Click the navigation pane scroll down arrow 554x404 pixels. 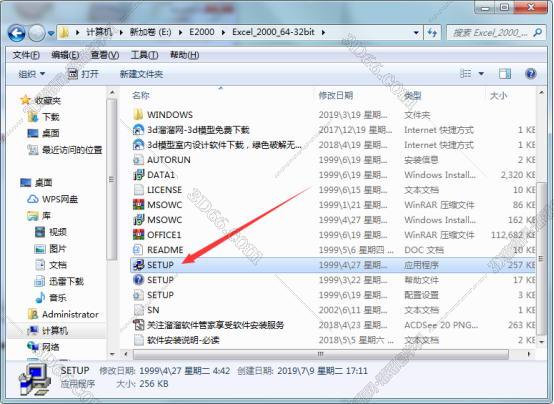(x=112, y=354)
